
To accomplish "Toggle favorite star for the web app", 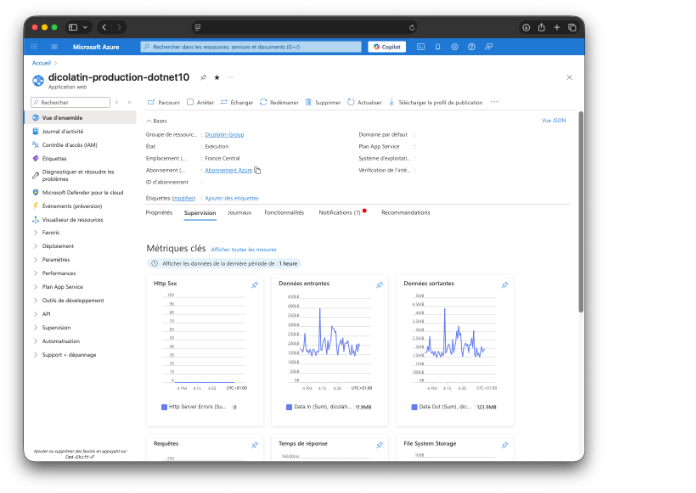I will [217, 78].
